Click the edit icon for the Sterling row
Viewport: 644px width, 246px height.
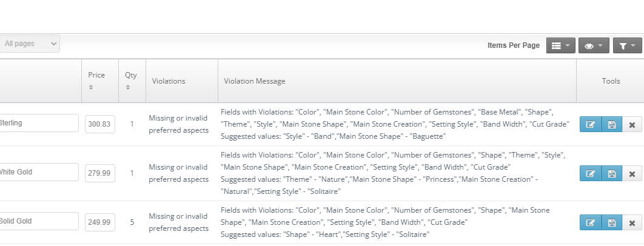[x=590, y=124]
